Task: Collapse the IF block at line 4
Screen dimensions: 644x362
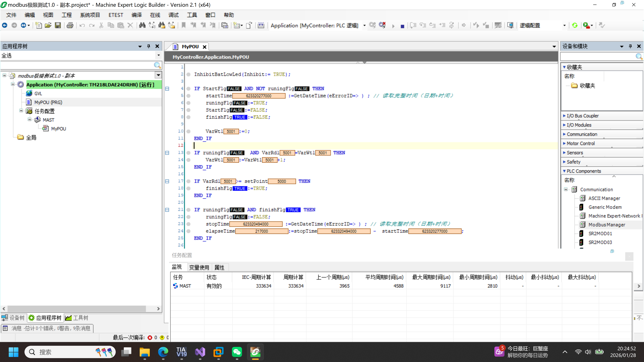Action: coord(167,89)
